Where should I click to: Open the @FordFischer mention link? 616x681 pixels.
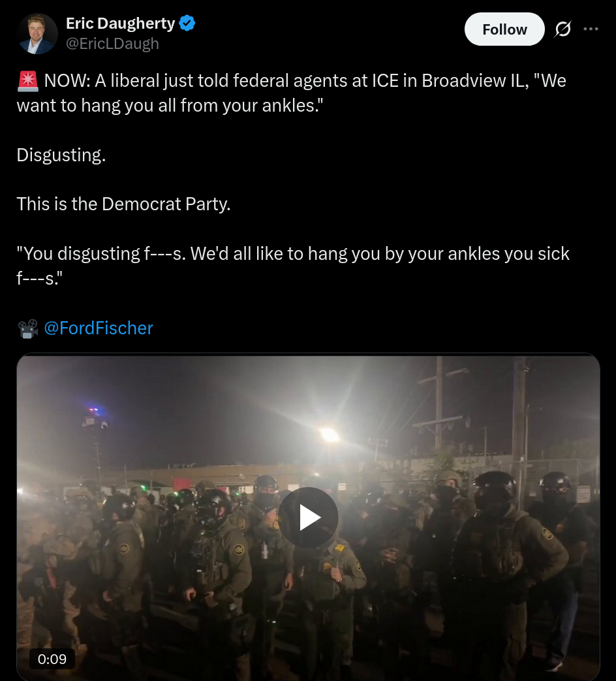point(99,328)
